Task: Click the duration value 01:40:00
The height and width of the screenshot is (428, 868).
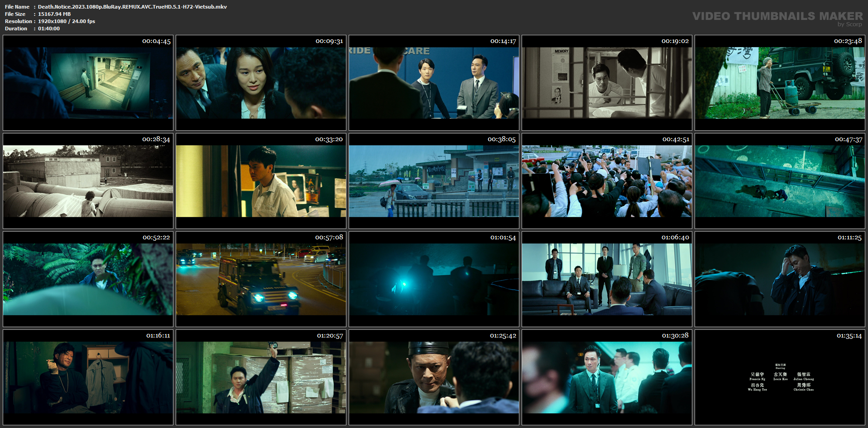Action: point(49,29)
